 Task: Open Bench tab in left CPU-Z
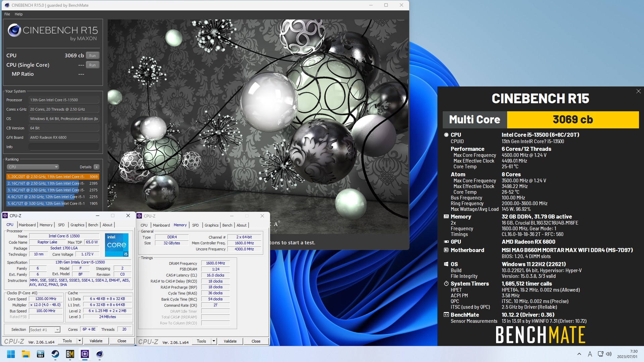tap(93, 225)
